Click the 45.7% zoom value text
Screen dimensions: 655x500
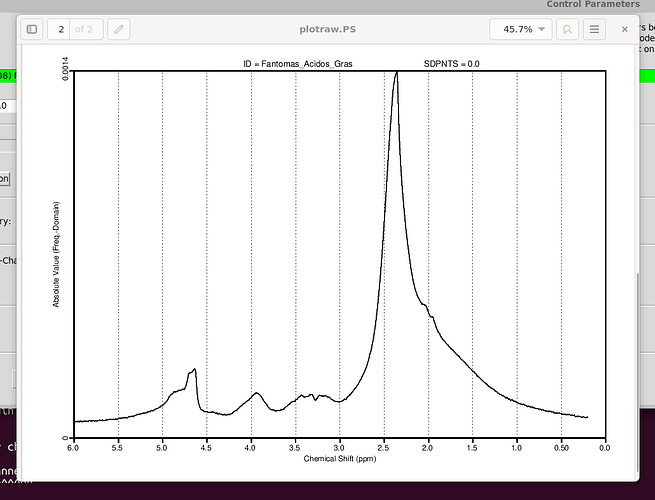click(516, 30)
